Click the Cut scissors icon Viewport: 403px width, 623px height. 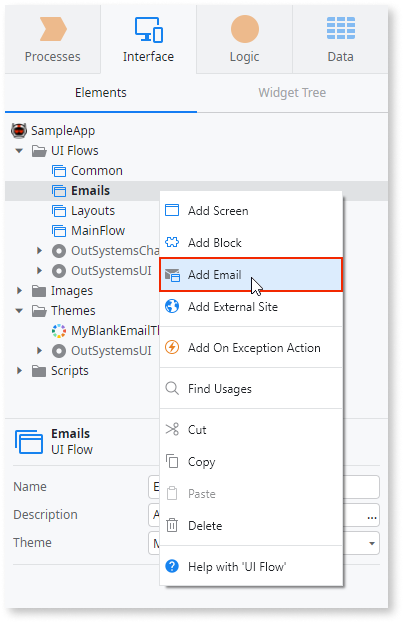click(172, 429)
